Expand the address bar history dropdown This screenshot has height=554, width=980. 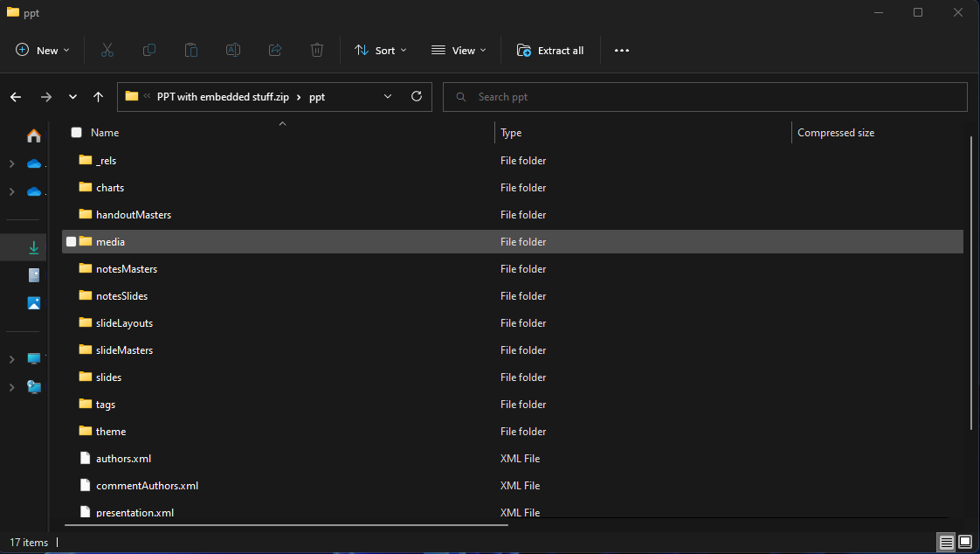point(388,96)
